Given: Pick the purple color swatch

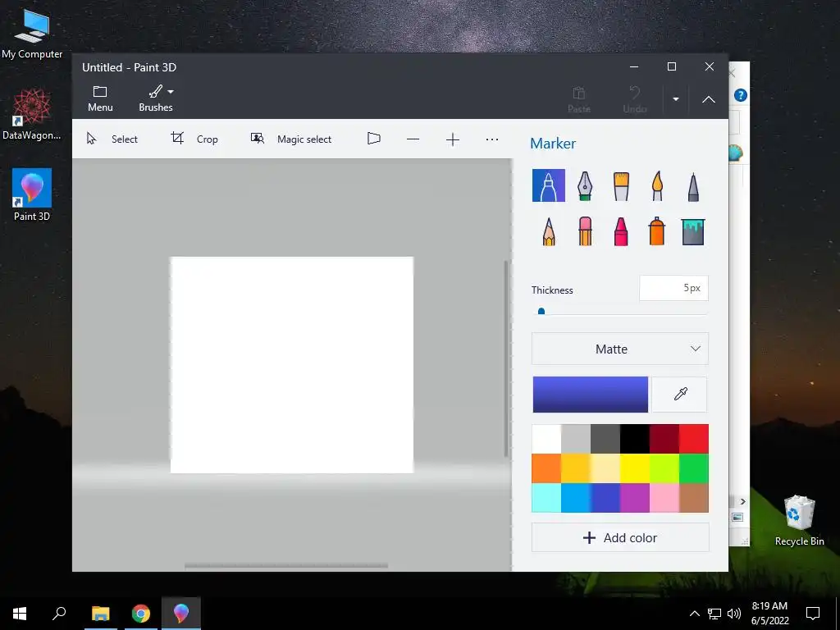Looking at the screenshot, I should click(635, 498).
